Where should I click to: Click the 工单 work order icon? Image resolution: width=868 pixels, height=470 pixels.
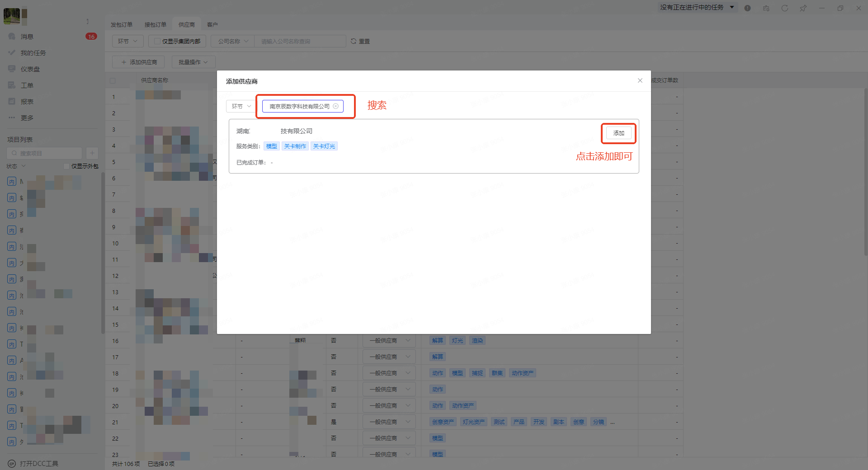tap(12, 85)
